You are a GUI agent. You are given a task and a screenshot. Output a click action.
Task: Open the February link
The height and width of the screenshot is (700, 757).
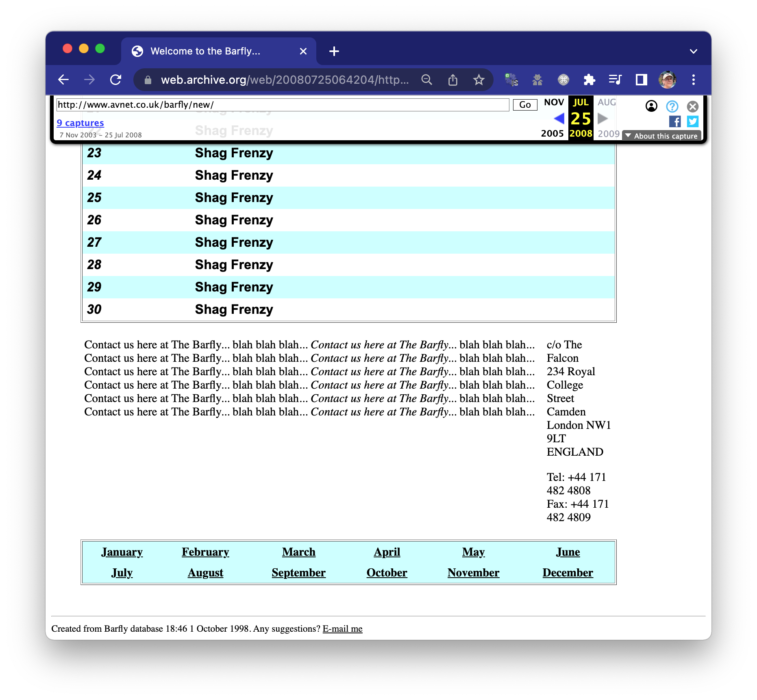pyautogui.click(x=205, y=552)
